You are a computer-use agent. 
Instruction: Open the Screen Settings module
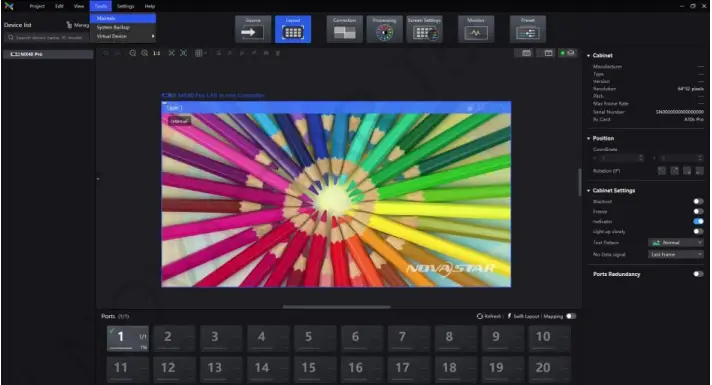click(425, 29)
